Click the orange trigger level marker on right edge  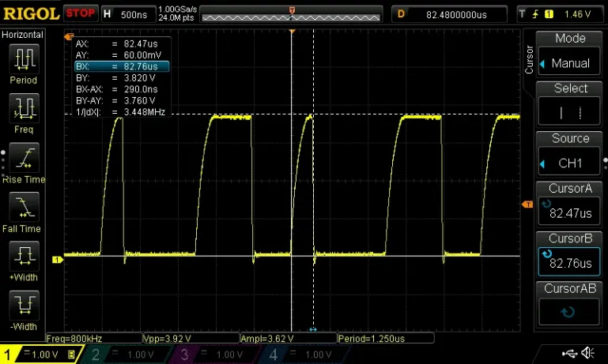pyautogui.click(x=527, y=204)
